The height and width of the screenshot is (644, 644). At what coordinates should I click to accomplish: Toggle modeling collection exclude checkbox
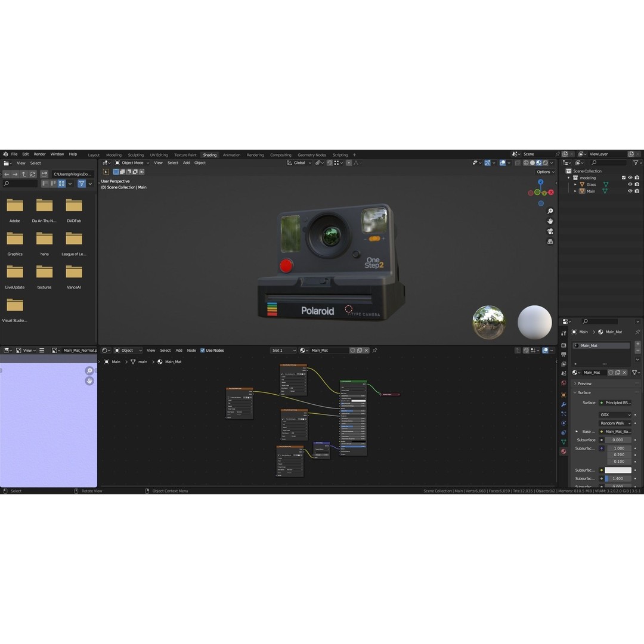(x=624, y=178)
